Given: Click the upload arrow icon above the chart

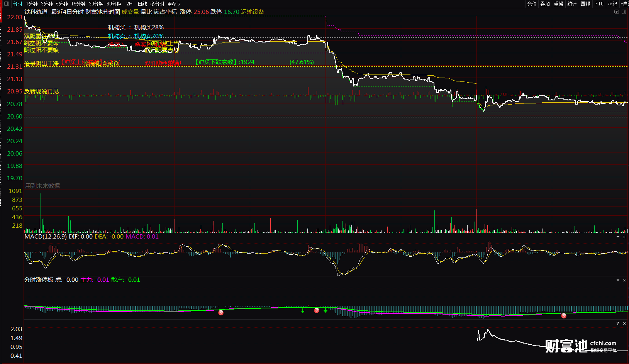Looking at the screenshot, I should click(617, 12).
